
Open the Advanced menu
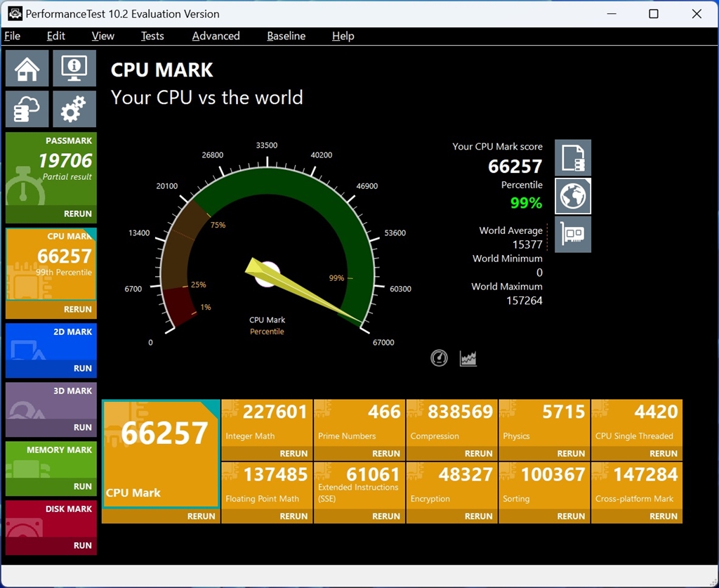coord(216,36)
